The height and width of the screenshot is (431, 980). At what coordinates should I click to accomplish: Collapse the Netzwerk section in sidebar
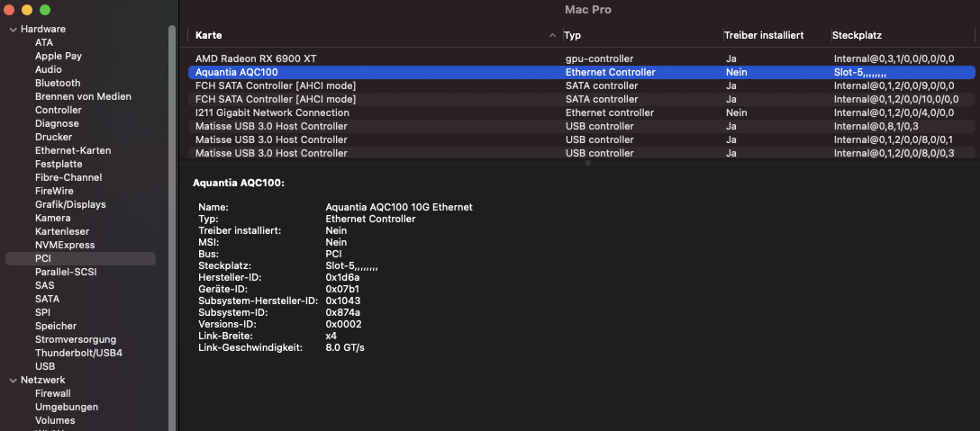coord(13,380)
